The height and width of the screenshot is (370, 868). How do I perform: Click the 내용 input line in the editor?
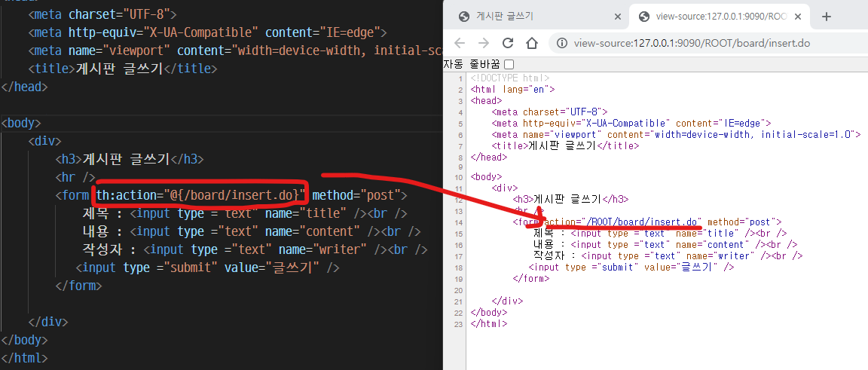252,231
